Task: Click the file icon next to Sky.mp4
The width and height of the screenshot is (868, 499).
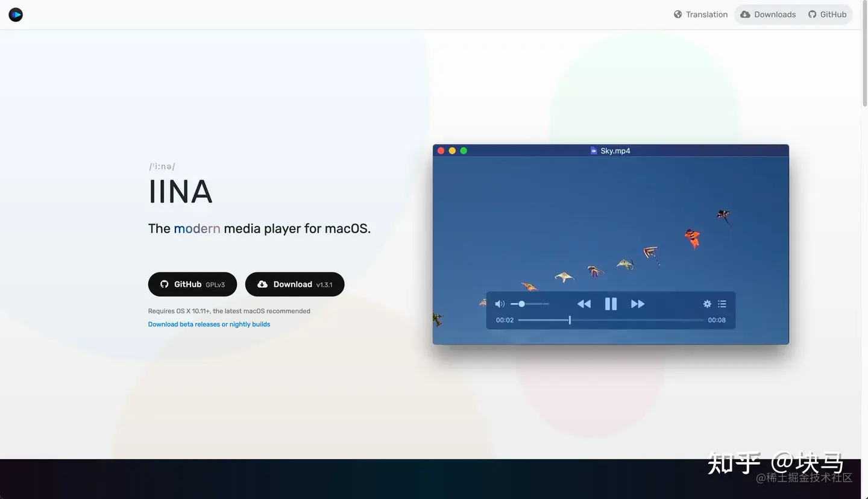Action: [x=594, y=151]
